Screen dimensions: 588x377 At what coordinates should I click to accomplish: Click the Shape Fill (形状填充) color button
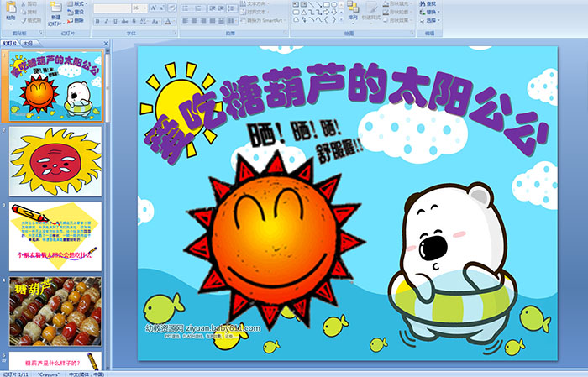coord(397,3)
